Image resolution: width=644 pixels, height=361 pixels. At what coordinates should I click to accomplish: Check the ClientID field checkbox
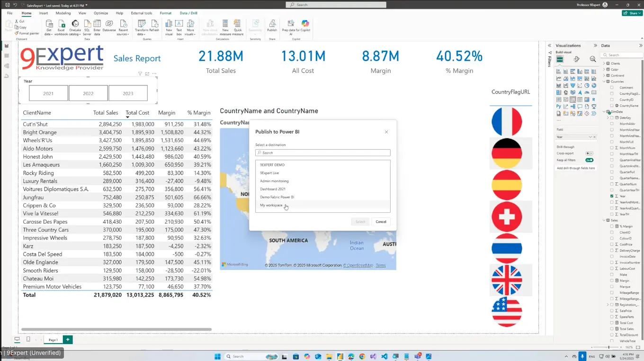pyautogui.click(x=612, y=233)
